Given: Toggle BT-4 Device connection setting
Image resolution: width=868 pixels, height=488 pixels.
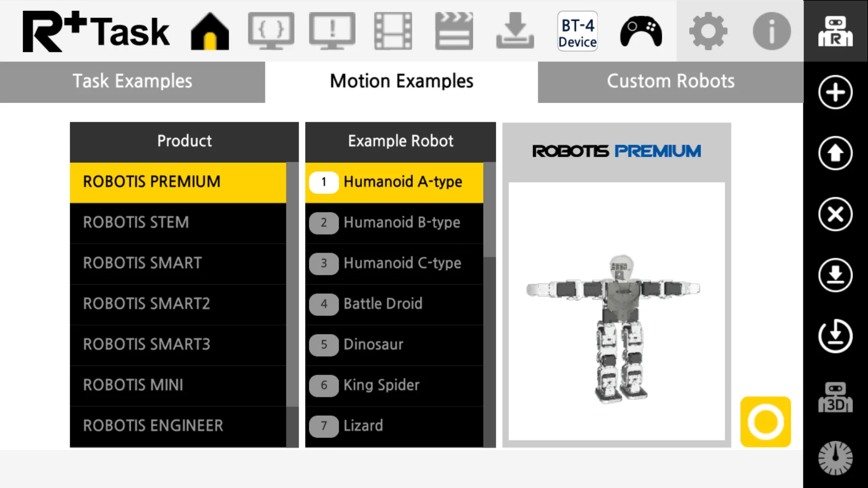Looking at the screenshot, I should click(576, 31).
